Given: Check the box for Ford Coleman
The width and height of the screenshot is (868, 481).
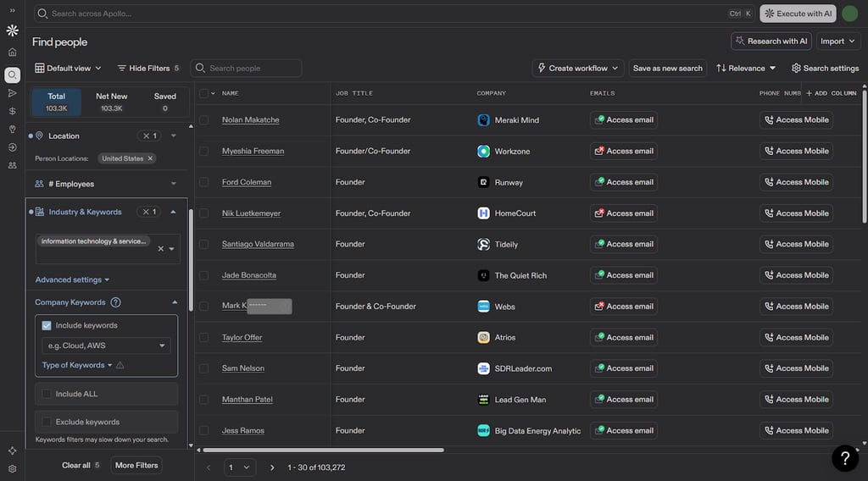Looking at the screenshot, I should pos(203,182).
